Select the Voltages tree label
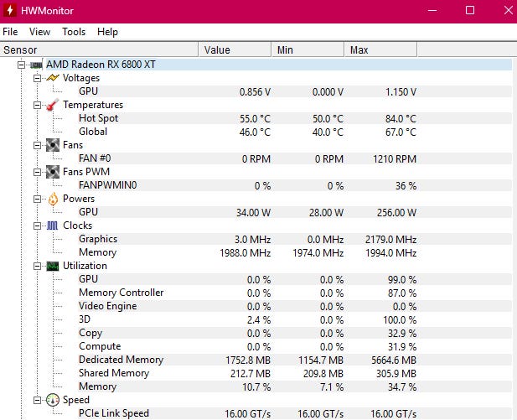The width and height of the screenshot is (517, 420). click(81, 78)
